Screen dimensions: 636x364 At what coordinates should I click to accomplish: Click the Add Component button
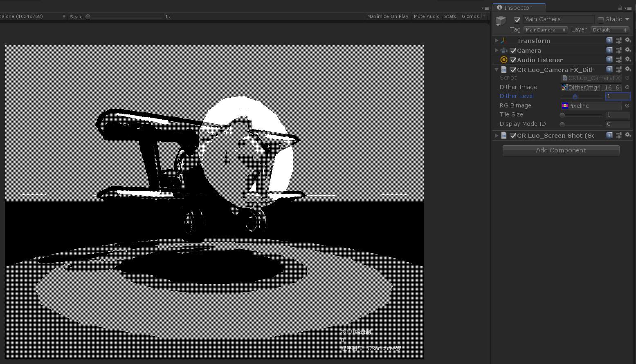point(561,150)
